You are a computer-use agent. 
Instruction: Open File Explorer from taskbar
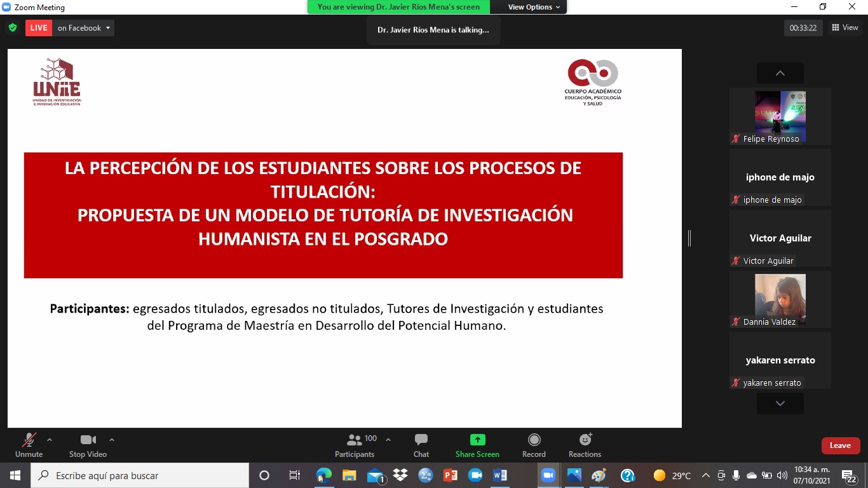point(349,475)
